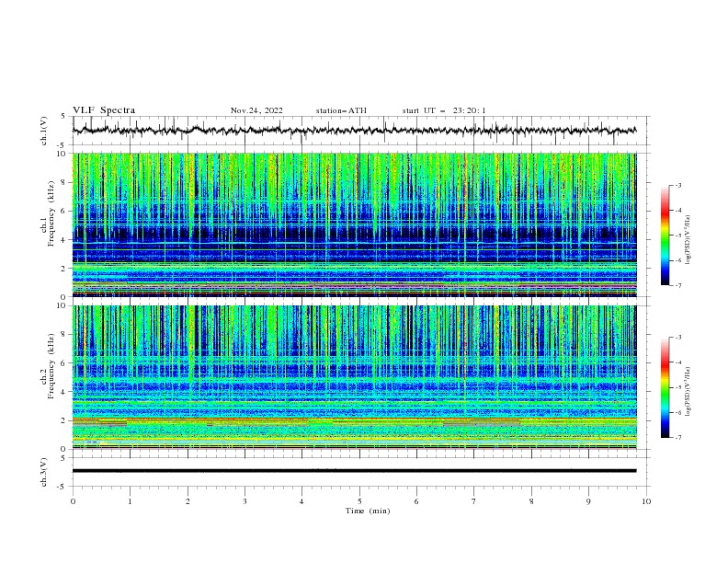Click the time axis tick label "1"
This screenshot has height=563, width=728.
(130, 501)
